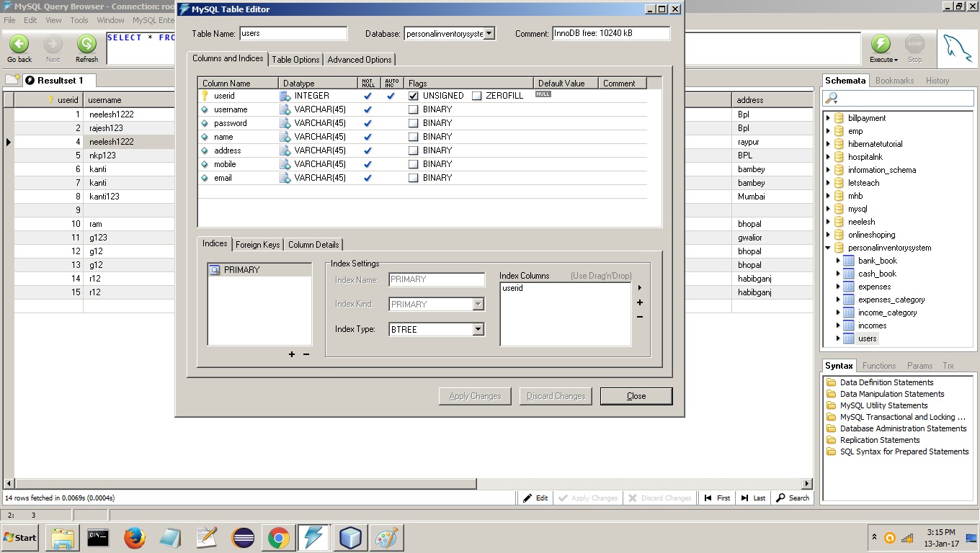Toggle BINARY flag for username column
Viewport: 980px width, 553px height.
coord(414,109)
